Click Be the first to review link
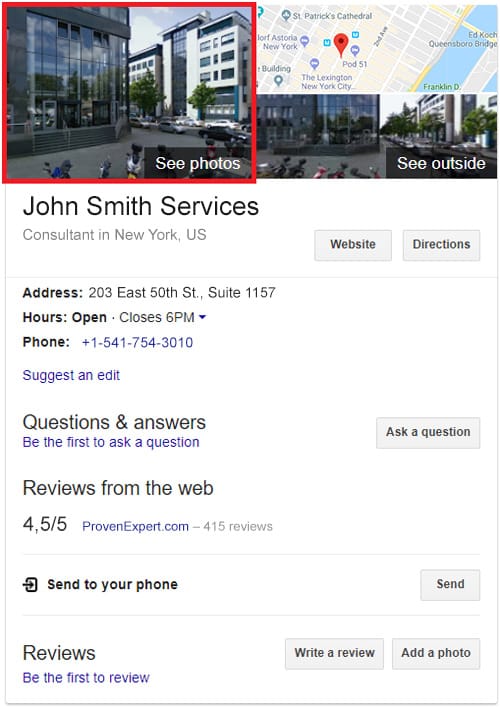500x707 pixels. click(86, 678)
